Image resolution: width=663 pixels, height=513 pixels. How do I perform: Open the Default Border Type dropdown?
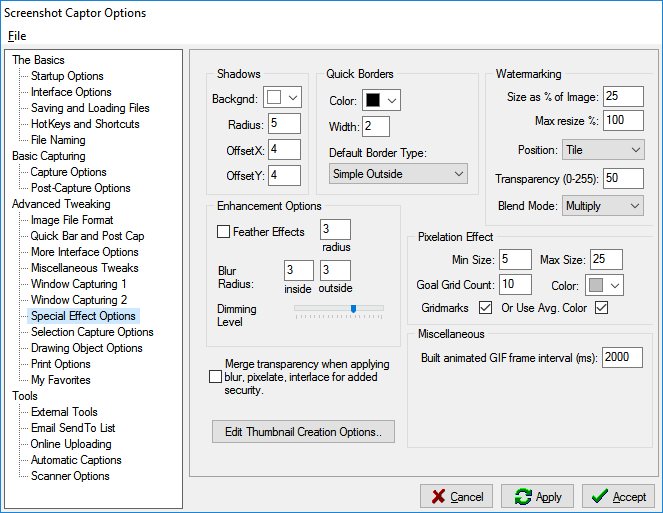pyautogui.click(x=398, y=174)
